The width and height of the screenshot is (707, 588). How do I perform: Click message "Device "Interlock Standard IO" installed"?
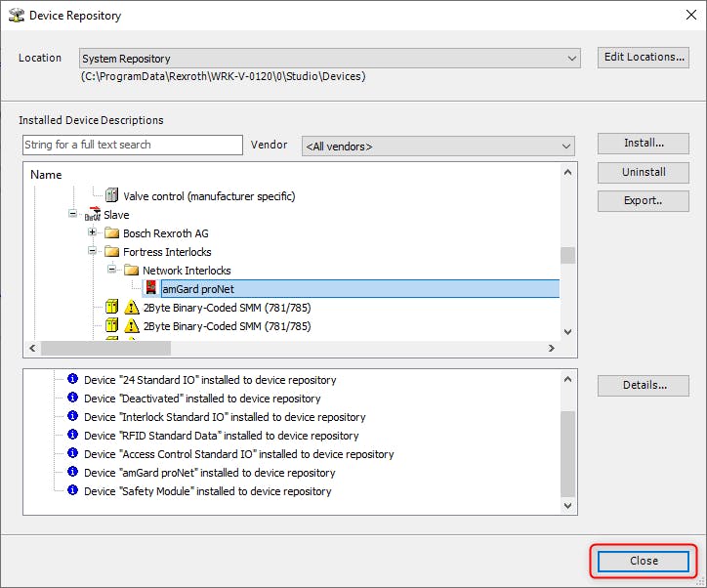coord(225,417)
